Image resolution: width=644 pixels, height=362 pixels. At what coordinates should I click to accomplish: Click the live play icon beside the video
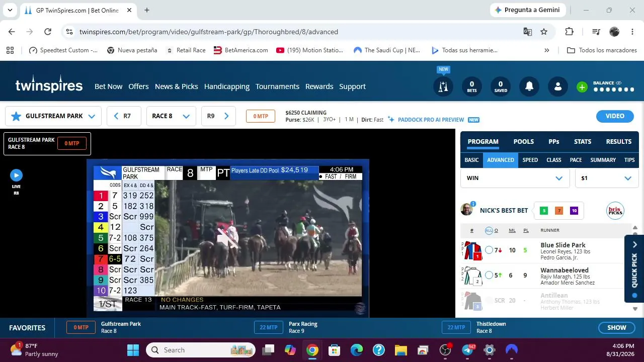[x=16, y=175]
